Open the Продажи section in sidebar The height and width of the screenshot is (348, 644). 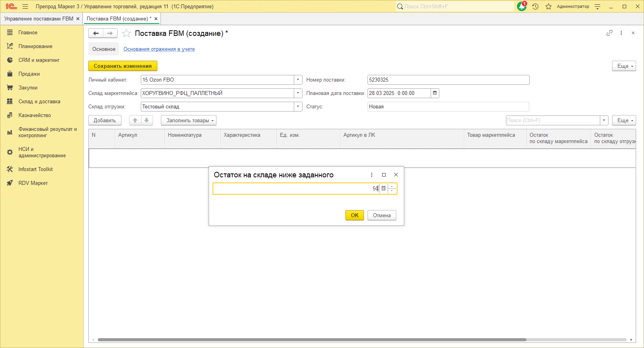click(x=29, y=74)
